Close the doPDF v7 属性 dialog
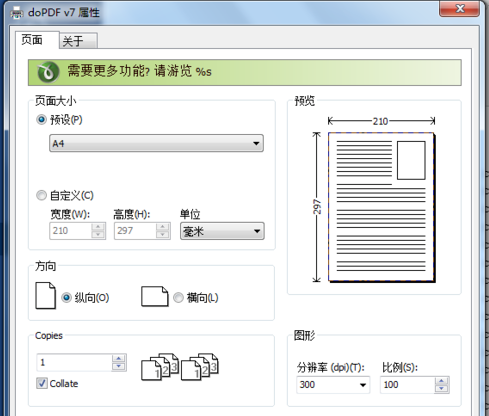The width and height of the screenshot is (489, 416). pyautogui.click(x=459, y=8)
